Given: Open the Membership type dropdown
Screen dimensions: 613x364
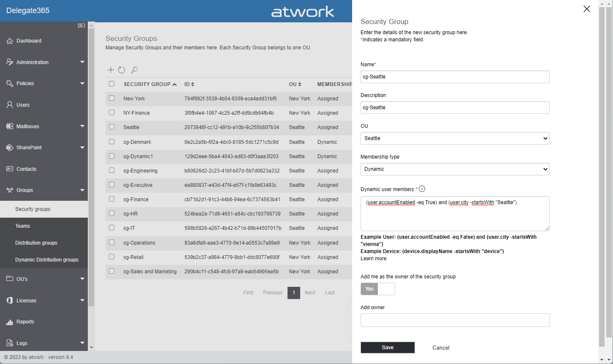Looking at the screenshot, I should (455, 169).
